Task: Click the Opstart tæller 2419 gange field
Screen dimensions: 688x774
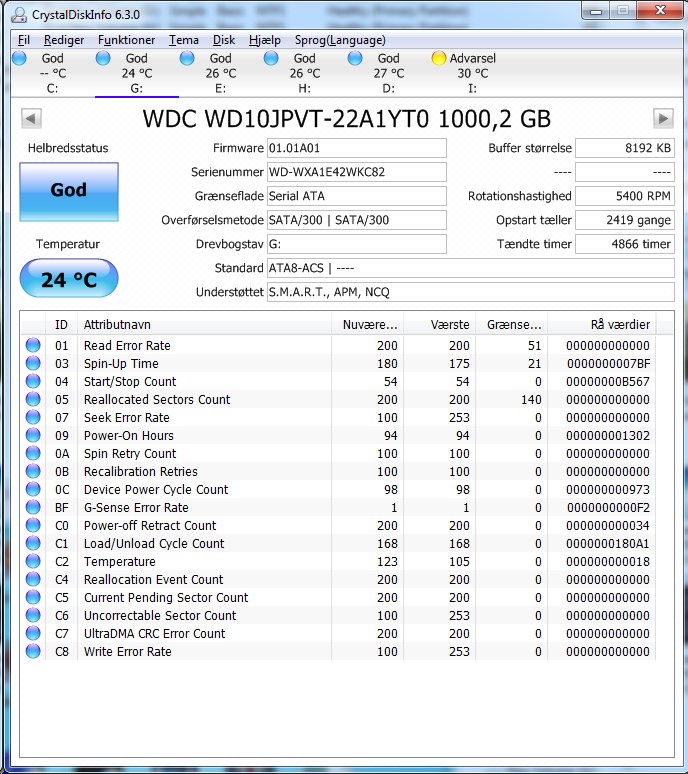Action: point(625,220)
